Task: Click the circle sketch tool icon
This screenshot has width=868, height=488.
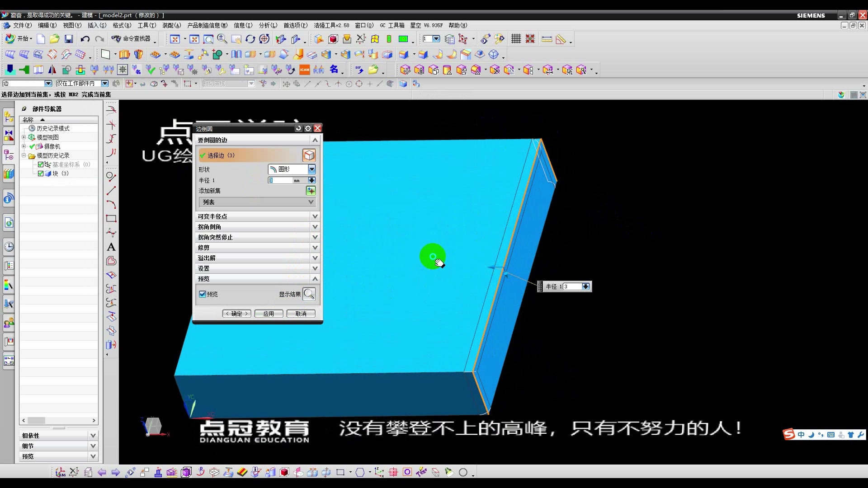Action: (x=110, y=176)
